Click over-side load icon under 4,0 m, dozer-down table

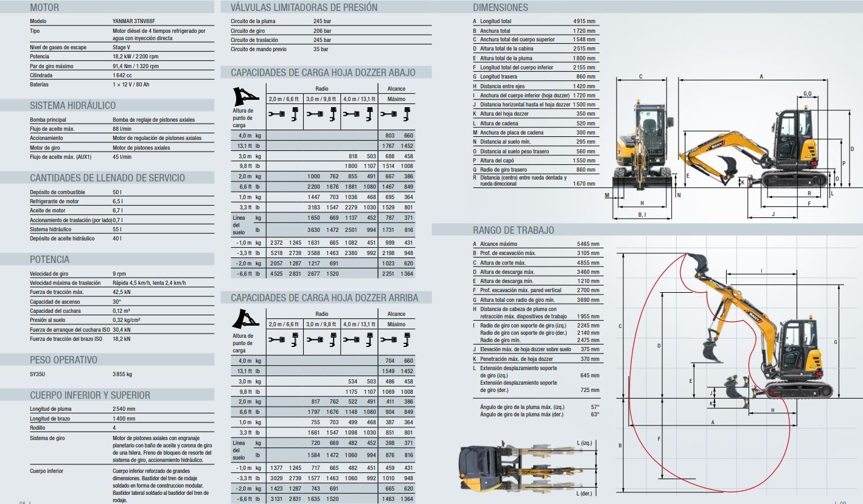point(369,114)
